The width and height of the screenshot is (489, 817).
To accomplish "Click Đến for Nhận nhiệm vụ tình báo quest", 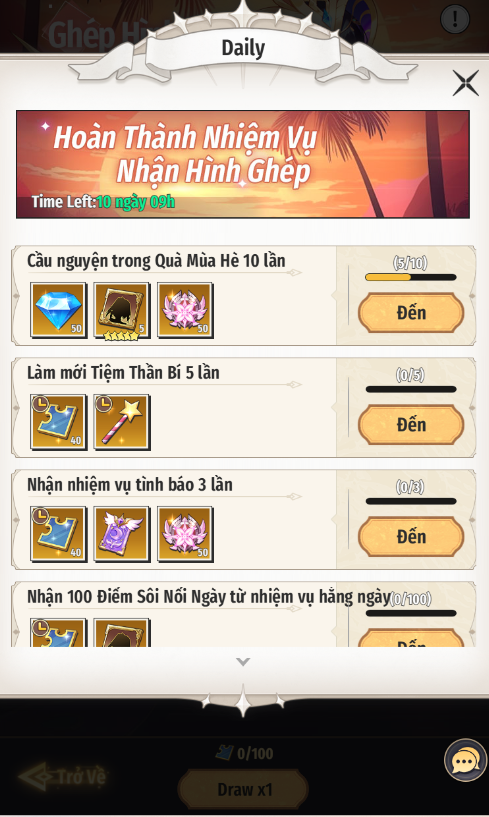I will (411, 537).
